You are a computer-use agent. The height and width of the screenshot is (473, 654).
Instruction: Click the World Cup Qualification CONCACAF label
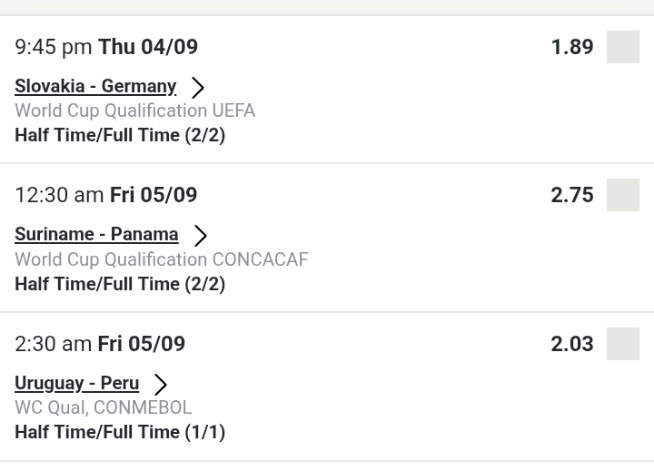[x=162, y=259]
